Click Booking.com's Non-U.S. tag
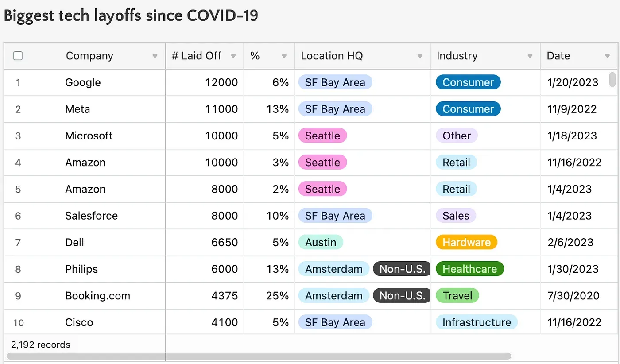620x364 pixels. [402, 295]
